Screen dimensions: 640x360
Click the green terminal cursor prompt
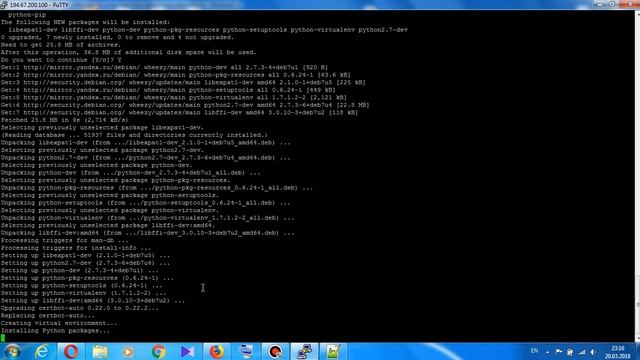3,338
